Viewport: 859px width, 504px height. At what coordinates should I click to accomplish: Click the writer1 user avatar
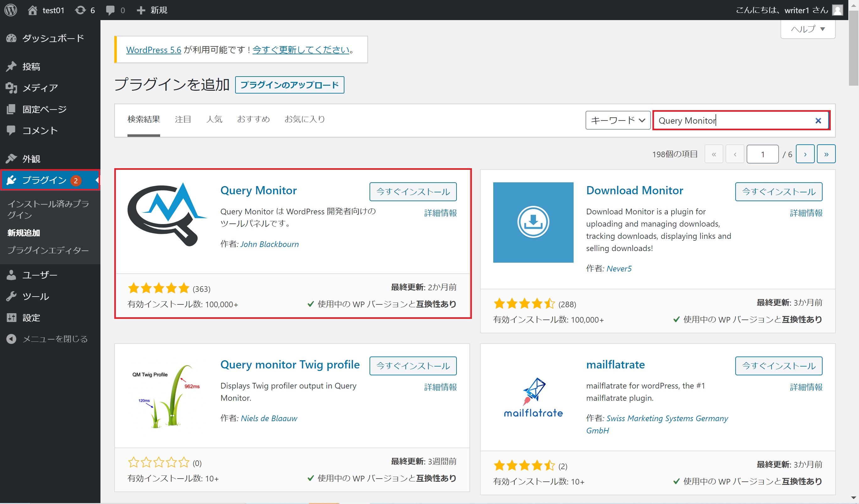click(838, 10)
